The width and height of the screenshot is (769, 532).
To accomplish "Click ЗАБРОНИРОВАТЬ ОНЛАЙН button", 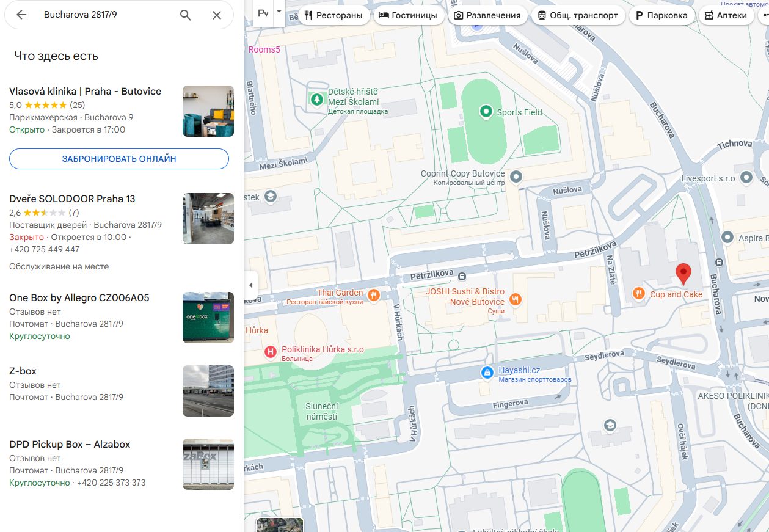I will click(x=119, y=159).
